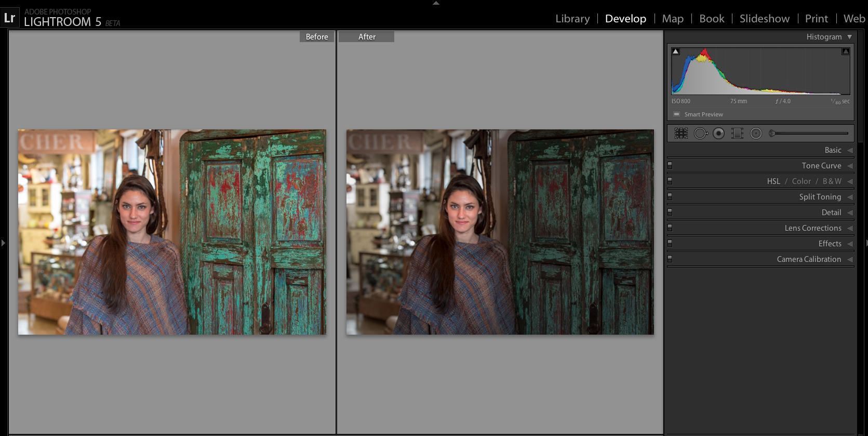Image resolution: width=868 pixels, height=436 pixels.
Task: Disable the Lens Corrections panel switch
Action: 670,228
